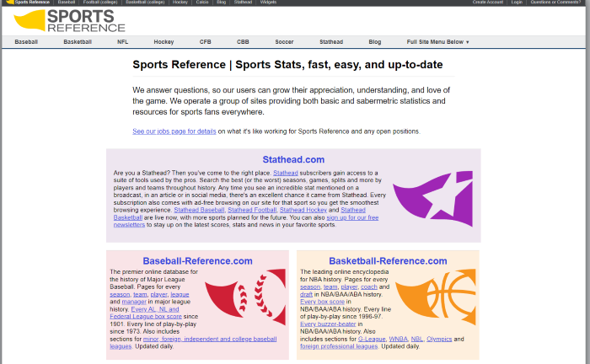590x364 pixels.
Task: Expand the Full Site Menu Below dropdown
Action: point(437,41)
